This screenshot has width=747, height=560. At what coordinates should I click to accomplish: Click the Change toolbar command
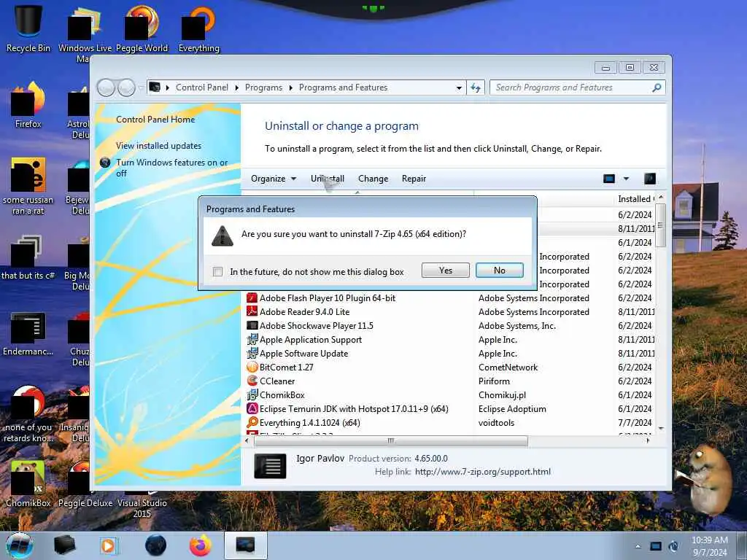coord(373,179)
